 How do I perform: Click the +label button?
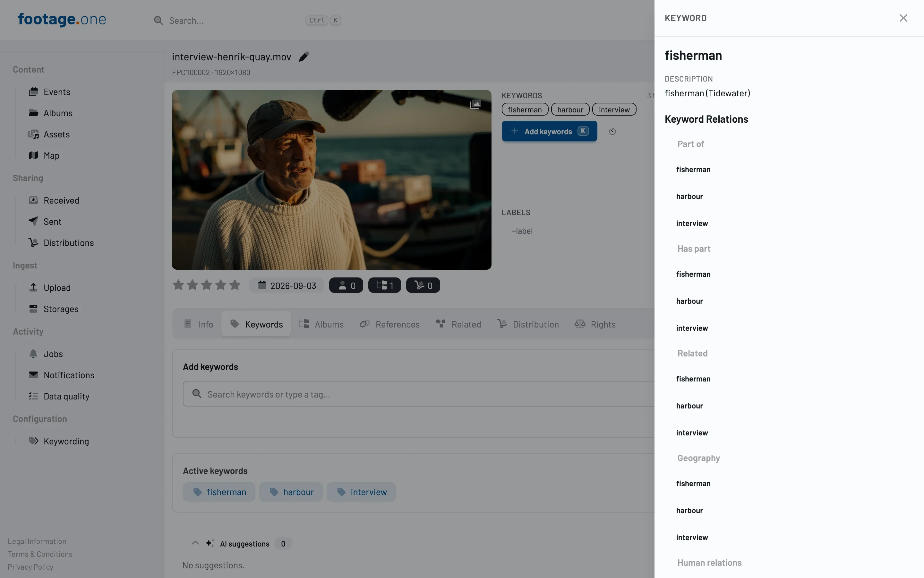[522, 231]
